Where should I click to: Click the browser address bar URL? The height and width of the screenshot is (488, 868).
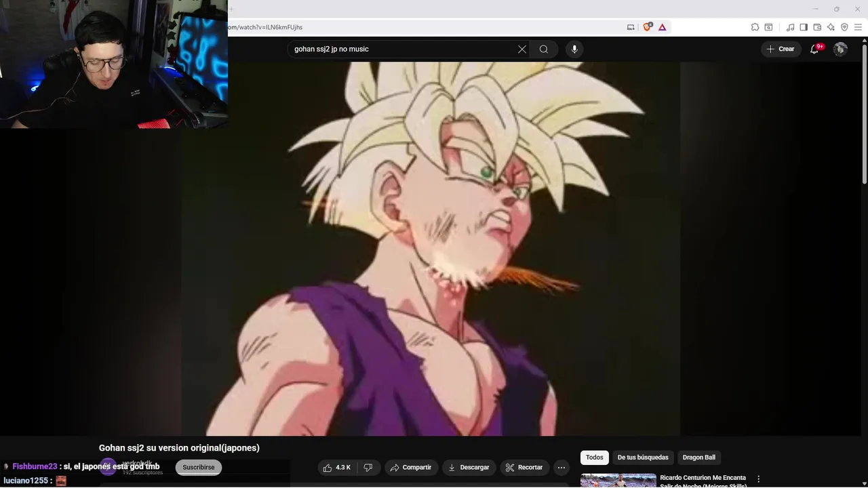[x=266, y=27]
